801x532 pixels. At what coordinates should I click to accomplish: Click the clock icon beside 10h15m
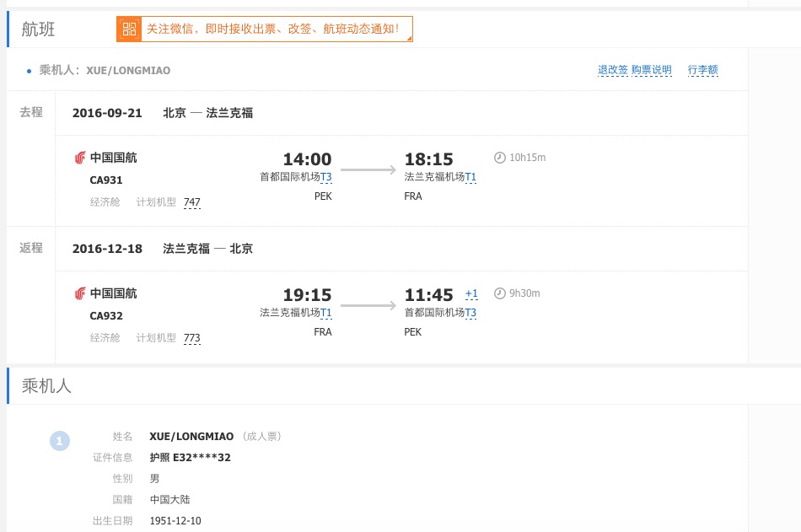(500, 158)
